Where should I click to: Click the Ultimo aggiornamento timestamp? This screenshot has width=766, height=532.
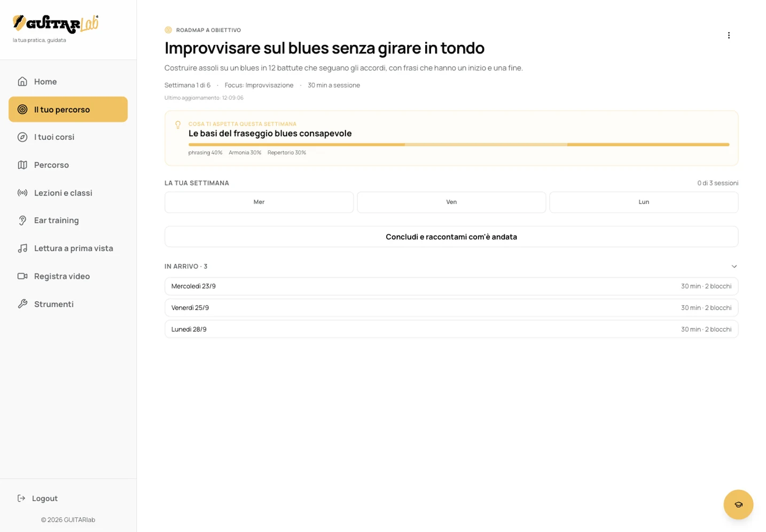click(204, 98)
